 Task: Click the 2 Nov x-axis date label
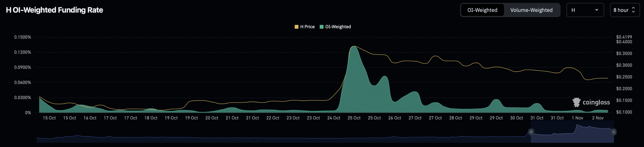[x=598, y=118]
